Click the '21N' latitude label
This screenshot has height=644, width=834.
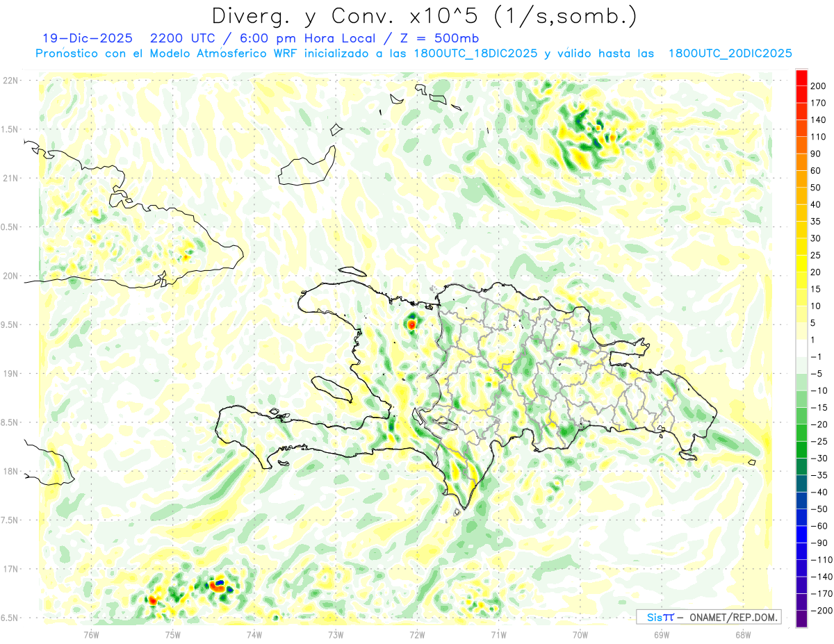10,178
